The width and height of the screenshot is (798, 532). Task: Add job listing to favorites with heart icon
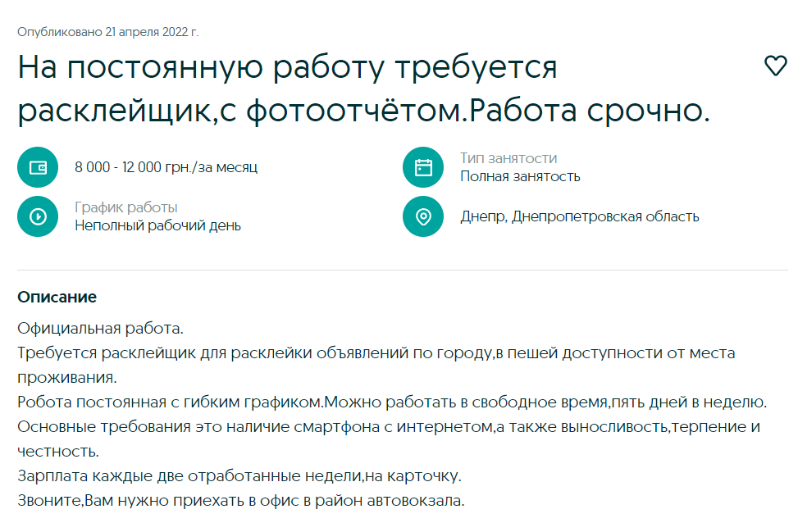[x=775, y=66]
